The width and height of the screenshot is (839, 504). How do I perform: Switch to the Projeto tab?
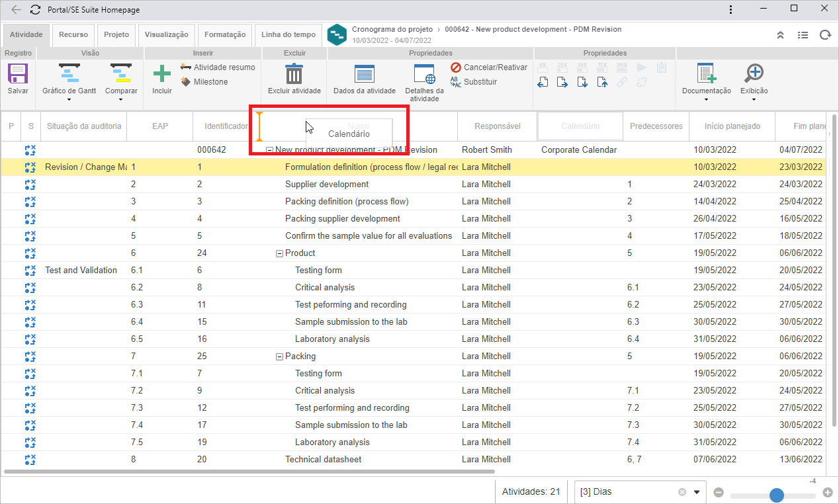pyautogui.click(x=117, y=35)
